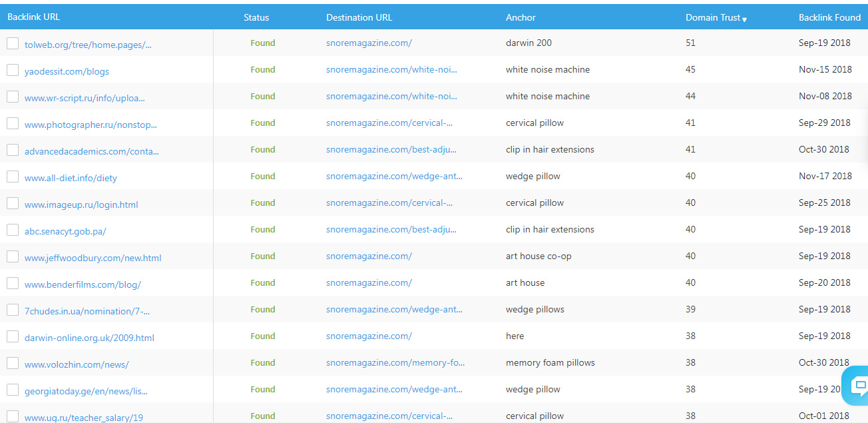Click the 'memory foam pillows' anchor
This screenshot has width=868, height=423.
click(x=550, y=362)
